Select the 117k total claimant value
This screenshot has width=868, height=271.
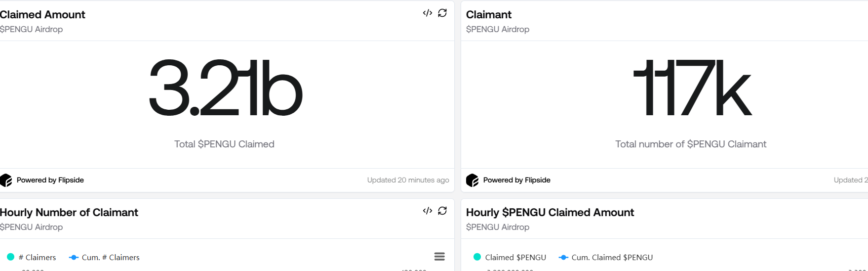coord(691,89)
